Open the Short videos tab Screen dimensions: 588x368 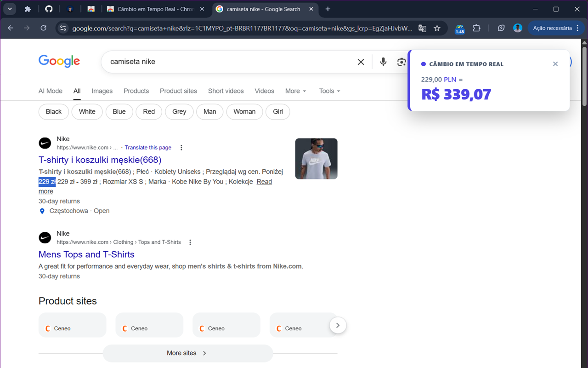point(226,91)
